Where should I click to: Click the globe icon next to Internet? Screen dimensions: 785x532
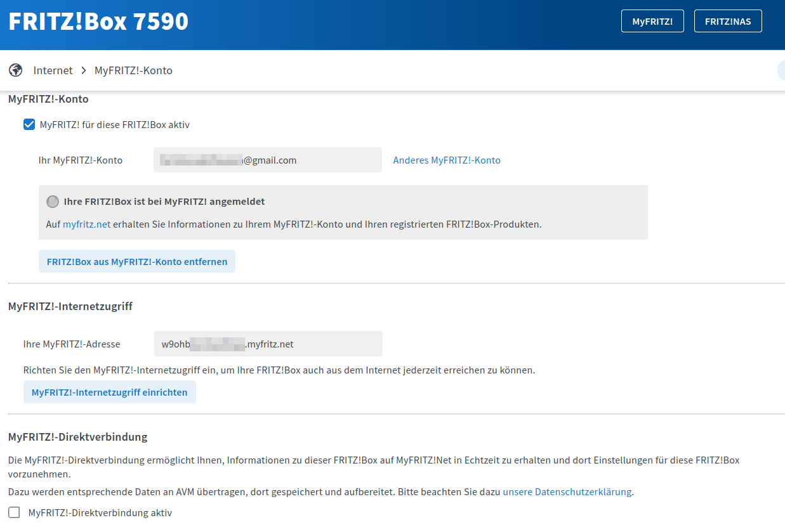click(16, 70)
